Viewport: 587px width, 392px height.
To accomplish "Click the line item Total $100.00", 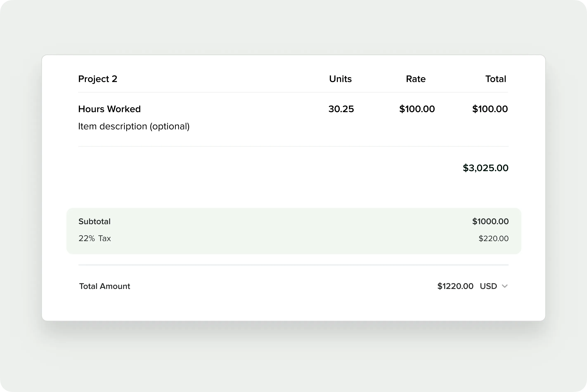I will tap(490, 109).
